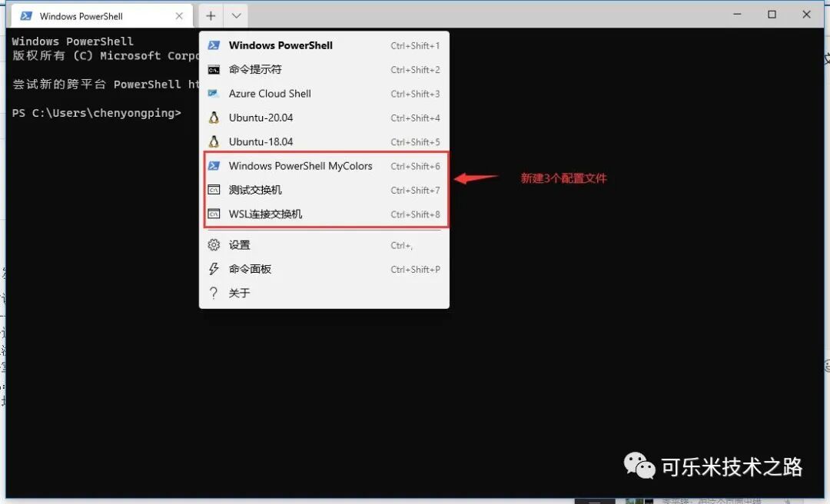The image size is (830, 504).
Task: Close the Windows PowerShell tab
Action: tap(179, 16)
